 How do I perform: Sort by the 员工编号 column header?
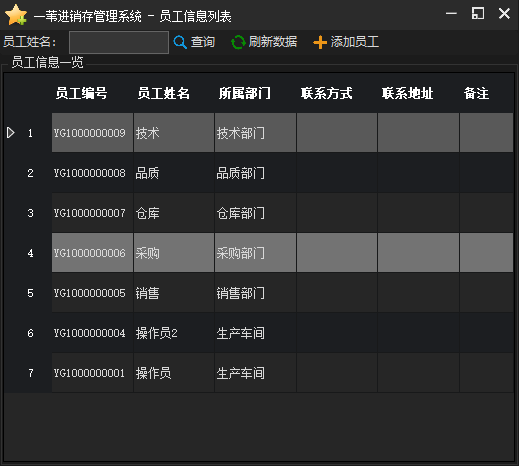click(x=81, y=93)
